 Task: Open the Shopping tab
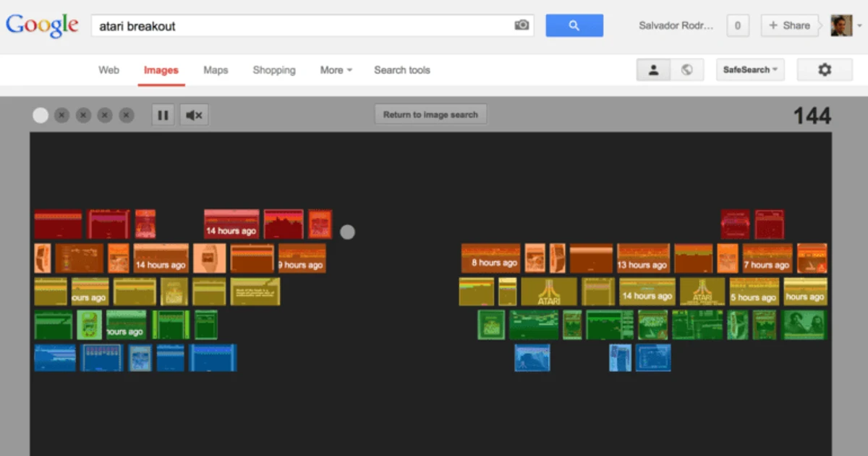click(274, 70)
